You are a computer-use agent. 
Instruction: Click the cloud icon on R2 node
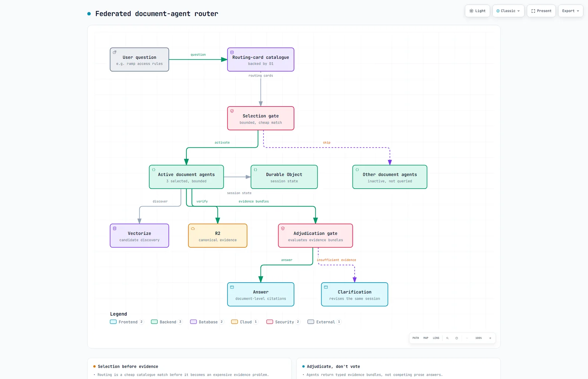[x=193, y=228]
